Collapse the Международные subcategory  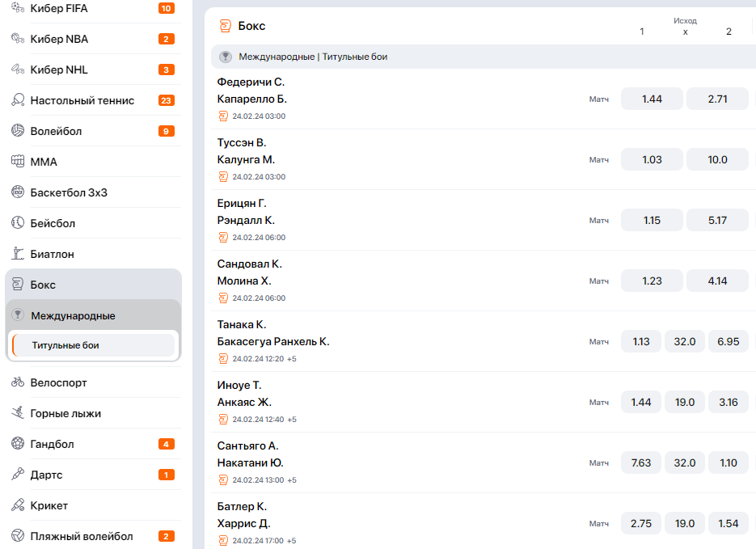pos(94,315)
